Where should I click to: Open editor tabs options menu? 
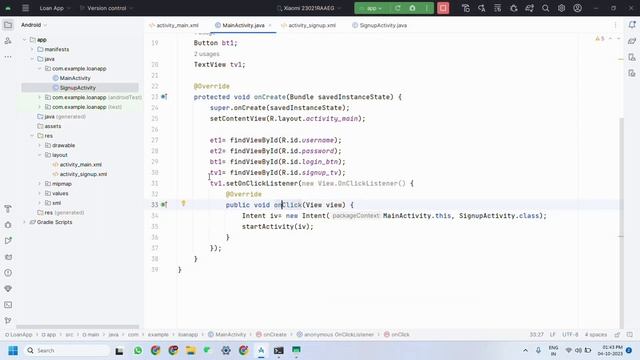click(615, 25)
